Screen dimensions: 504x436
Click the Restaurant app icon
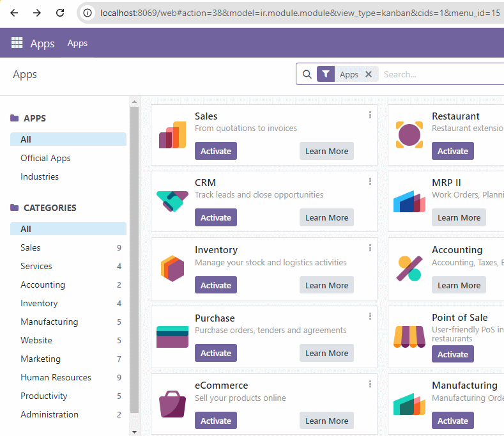pyautogui.click(x=409, y=135)
